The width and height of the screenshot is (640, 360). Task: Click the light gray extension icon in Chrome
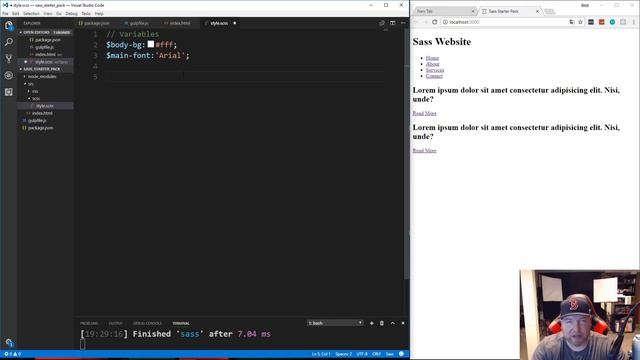pyautogui.click(x=623, y=22)
